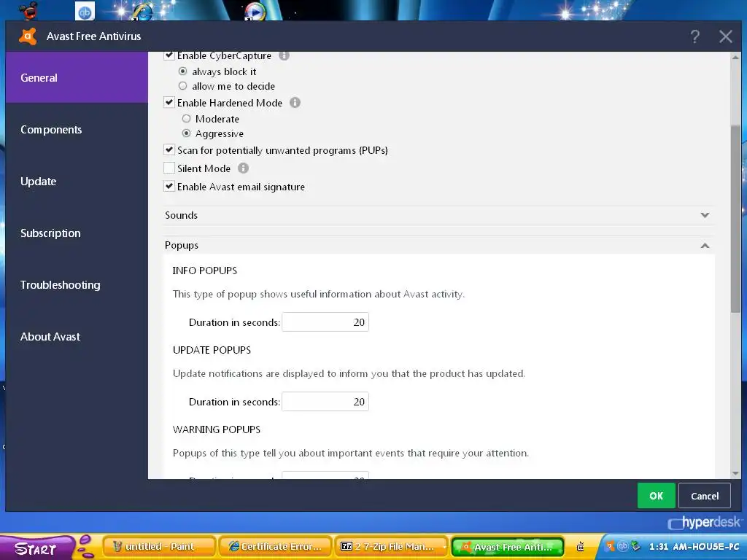Viewport: 747px width, 560px height.
Task: Click Avast tray icon in system tray
Action: click(x=611, y=545)
